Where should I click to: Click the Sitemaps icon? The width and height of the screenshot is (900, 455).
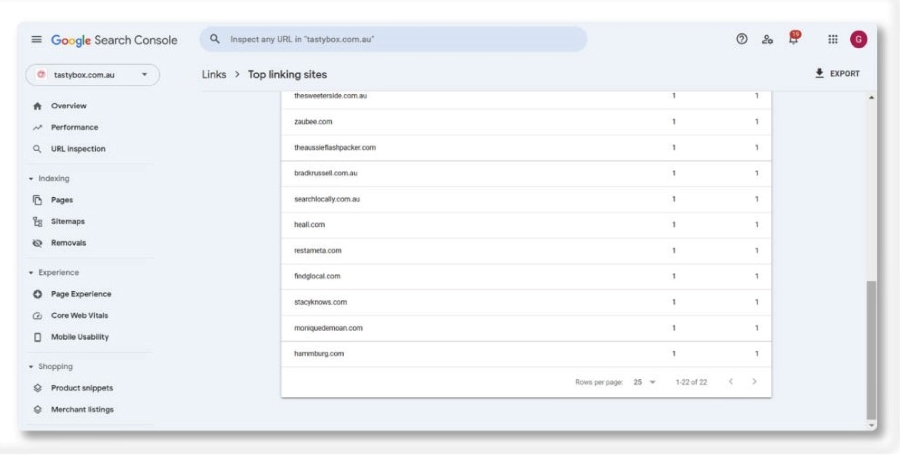(37, 221)
